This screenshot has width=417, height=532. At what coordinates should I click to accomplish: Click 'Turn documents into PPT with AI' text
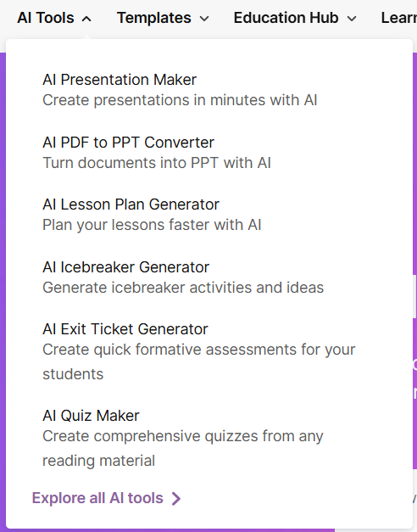(x=157, y=163)
